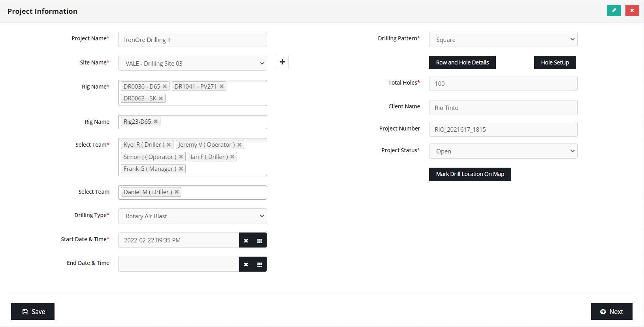
Task: Click the Row and Hole Details button
Action: click(462, 62)
